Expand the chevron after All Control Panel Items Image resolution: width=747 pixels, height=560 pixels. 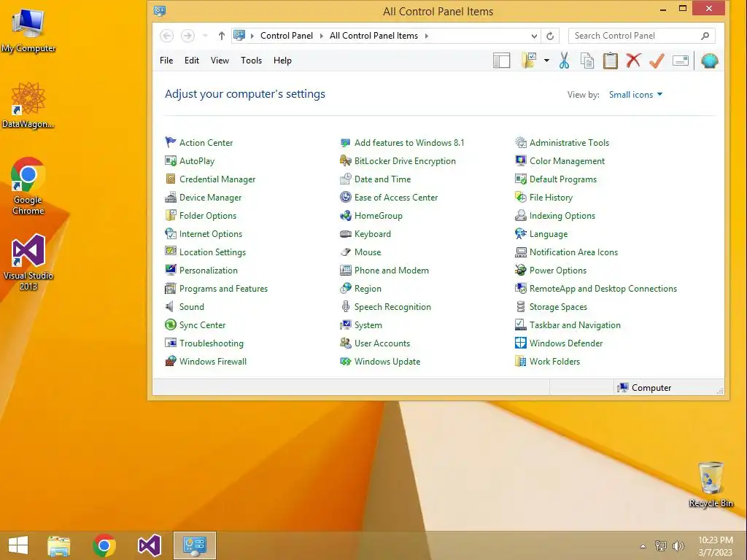(x=426, y=36)
